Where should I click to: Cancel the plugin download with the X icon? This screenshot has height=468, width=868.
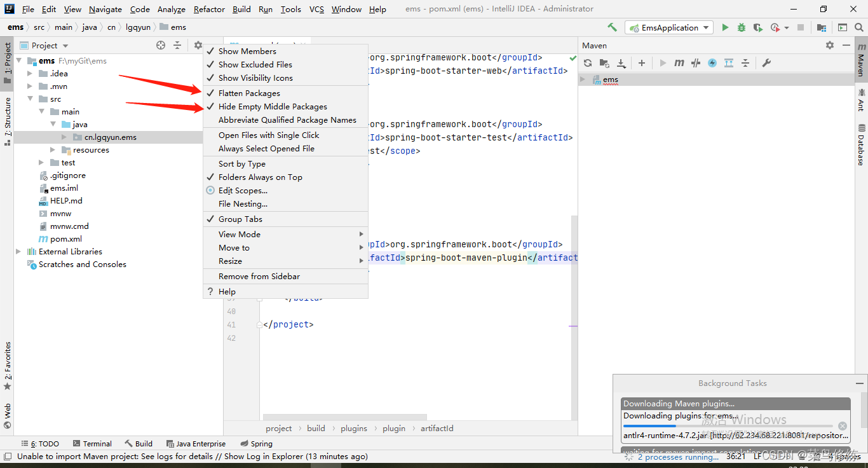coord(843,426)
